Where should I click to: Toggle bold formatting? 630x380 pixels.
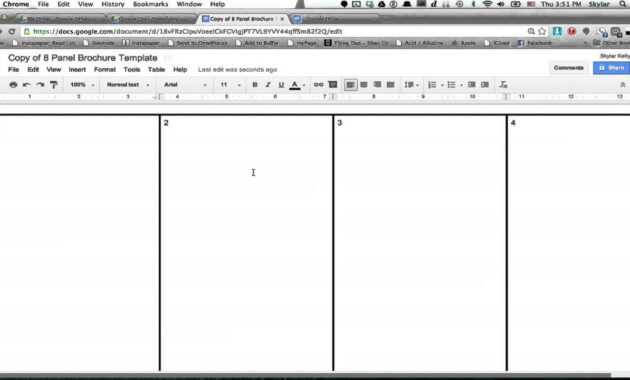click(x=255, y=85)
